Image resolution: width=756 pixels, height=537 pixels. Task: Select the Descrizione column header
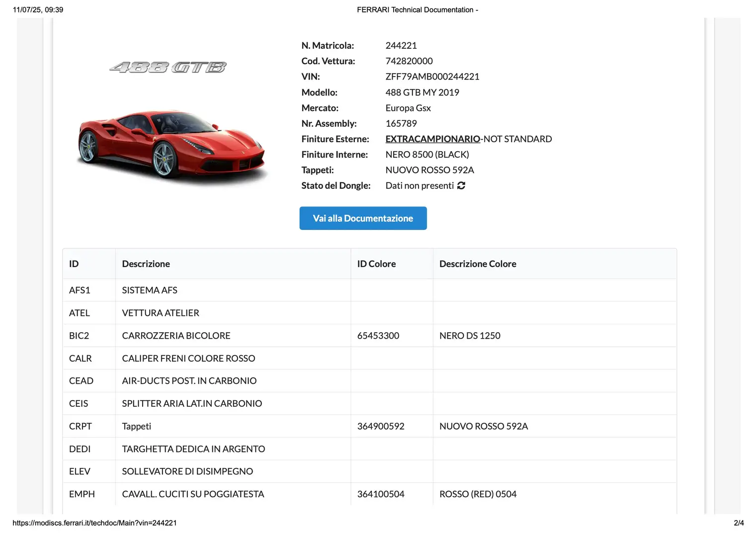(x=233, y=264)
